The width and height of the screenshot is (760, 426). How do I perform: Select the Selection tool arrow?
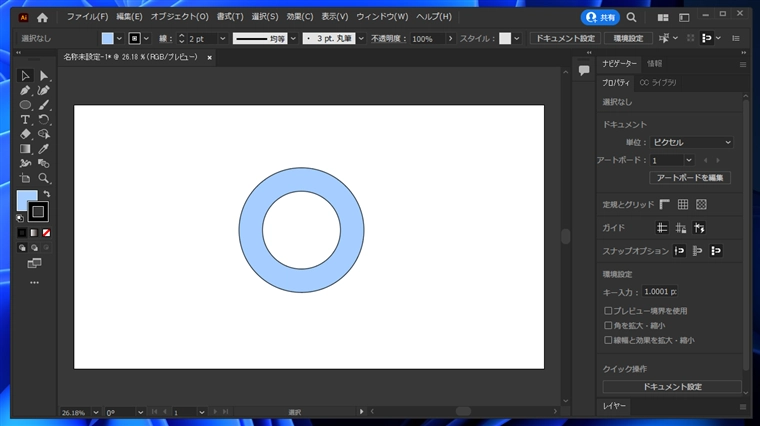(25, 76)
